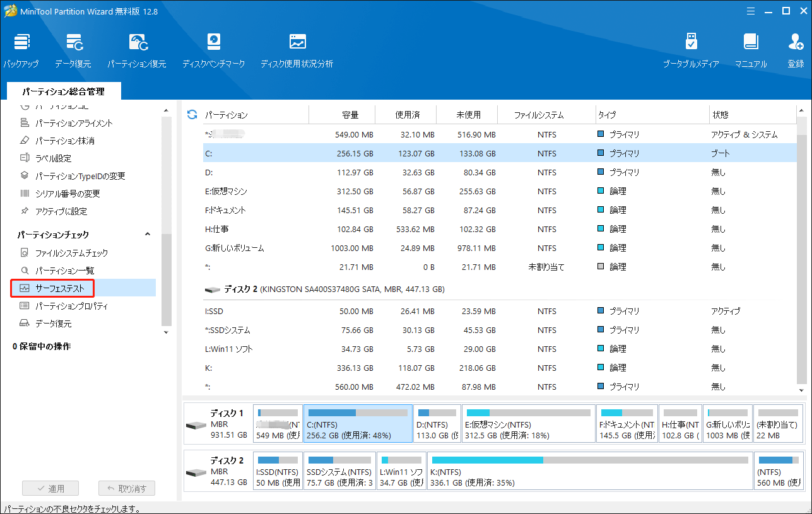Create ブータブルメディア bootable media
The image size is (812, 514).
coord(691,50)
